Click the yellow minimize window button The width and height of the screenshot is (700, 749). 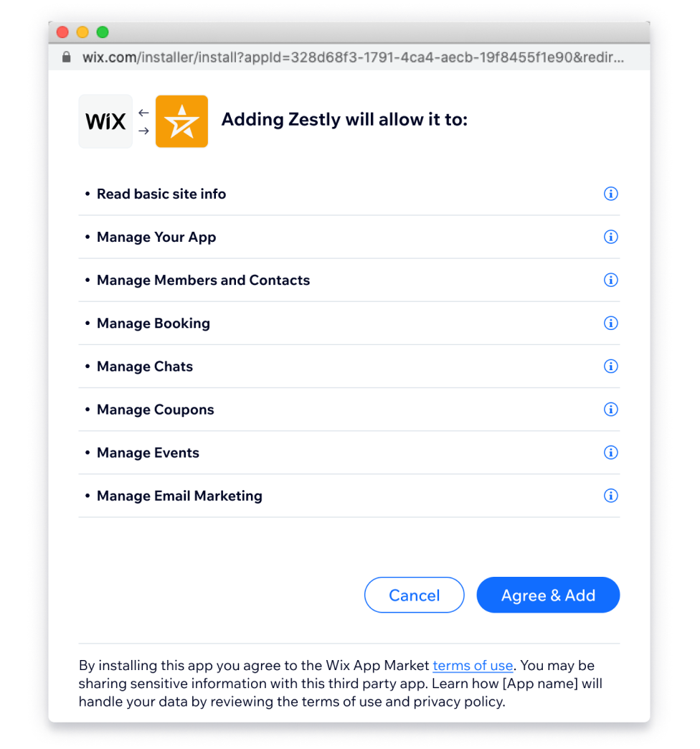point(82,32)
